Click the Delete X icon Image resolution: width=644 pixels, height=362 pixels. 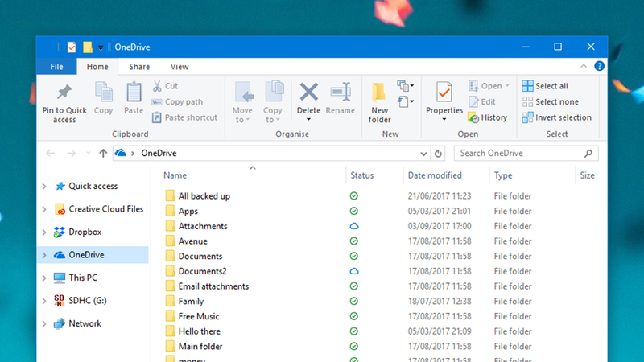tap(308, 92)
